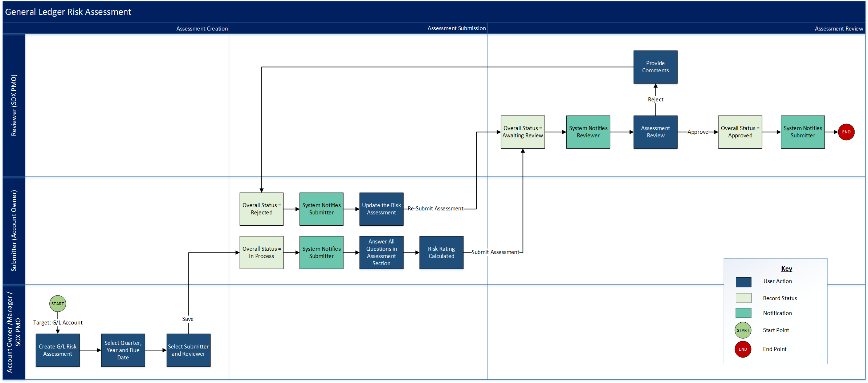Screen dimensions: 868x383
Task: Click the pale green Record Status swatch in Key
Action: tap(743, 298)
